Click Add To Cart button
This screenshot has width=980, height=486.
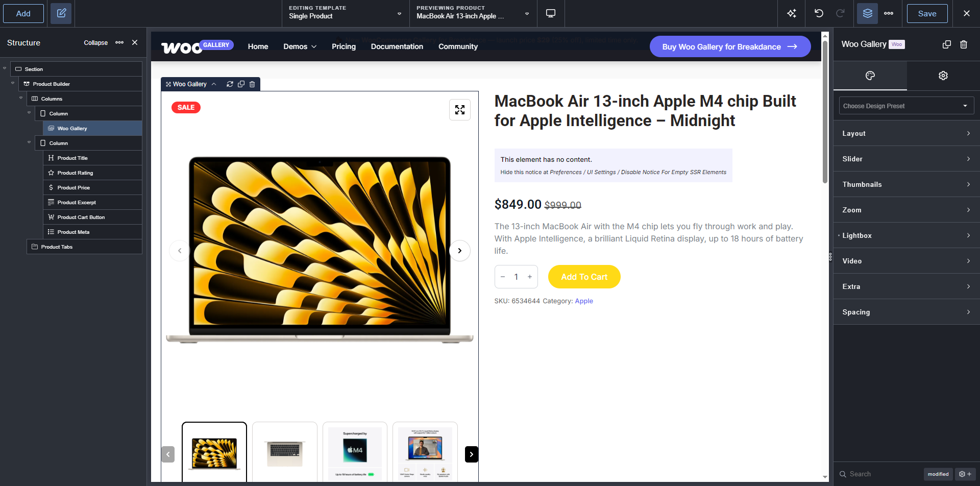click(x=584, y=277)
